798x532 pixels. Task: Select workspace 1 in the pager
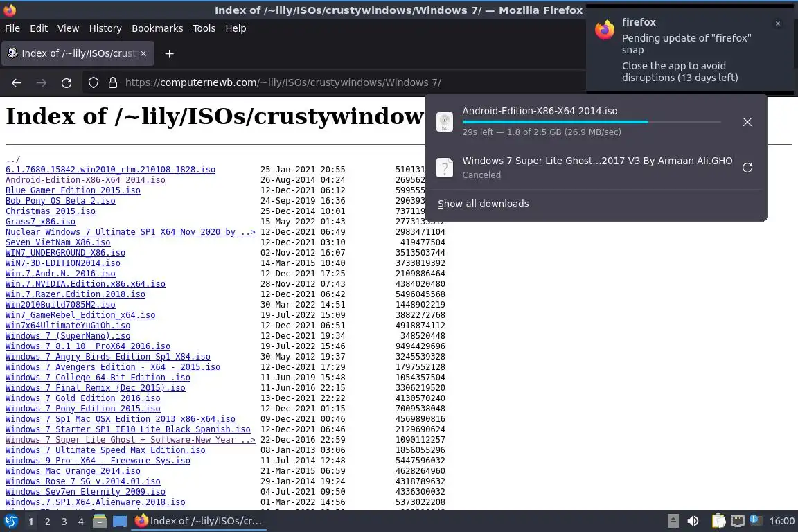click(31, 522)
